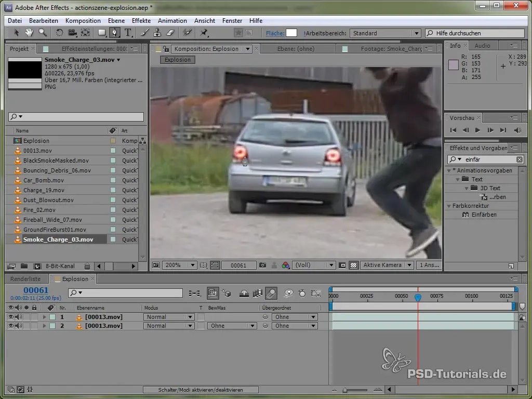532x399 pixels.
Task: Select the Clone Stamp tool
Action: (157, 33)
